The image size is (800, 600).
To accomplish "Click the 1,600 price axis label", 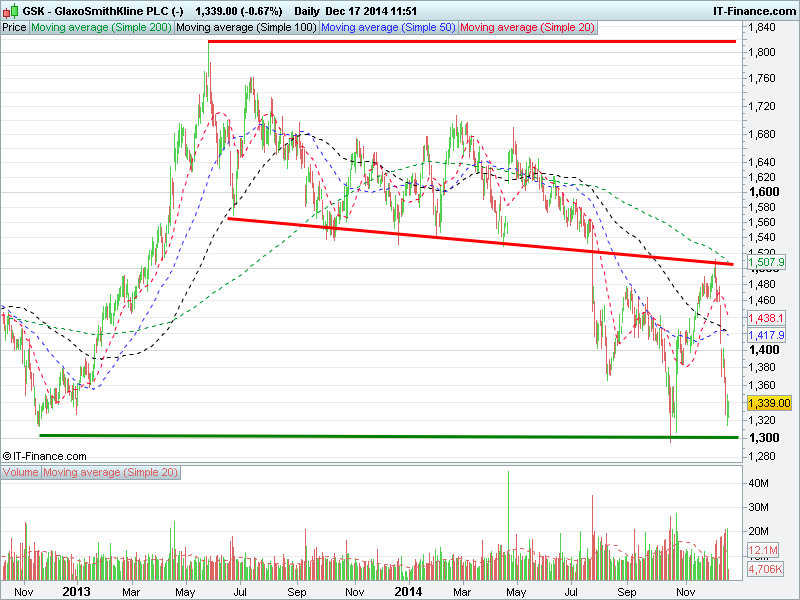I will [x=764, y=192].
